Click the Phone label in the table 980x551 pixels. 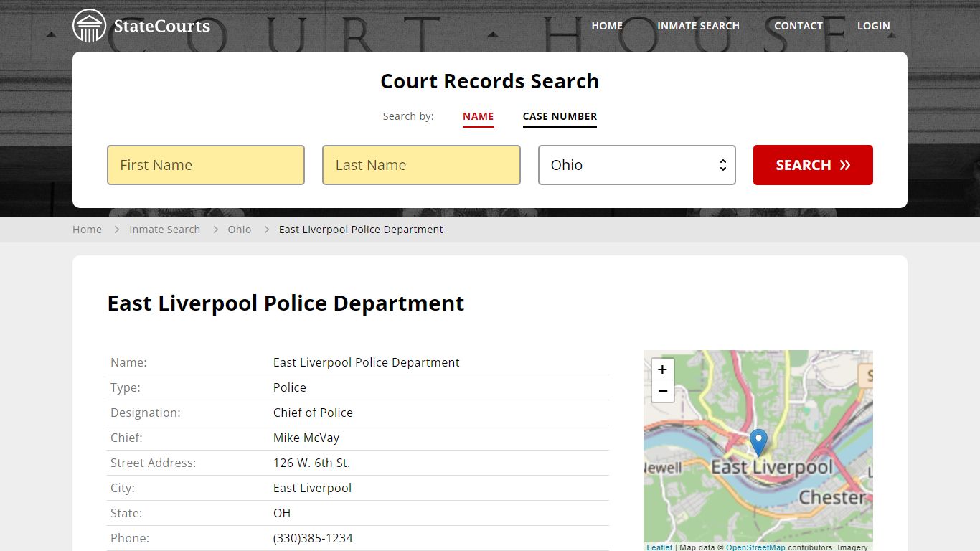pos(130,538)
